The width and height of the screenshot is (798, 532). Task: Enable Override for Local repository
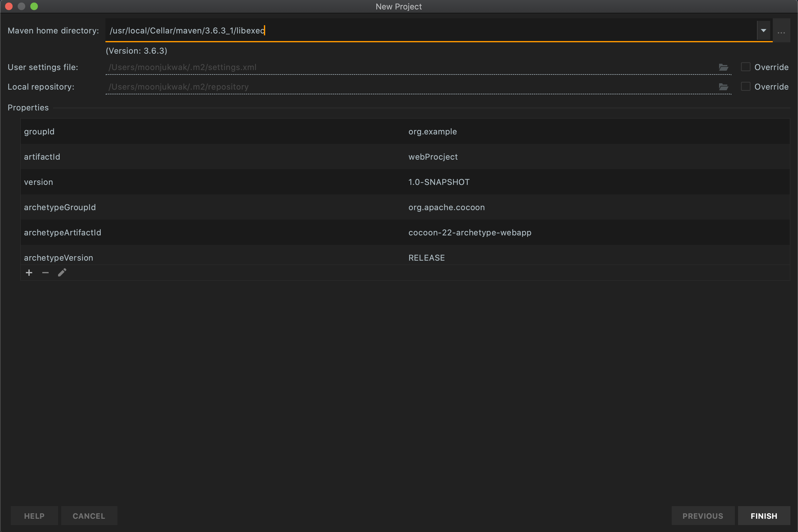(745, 86)
